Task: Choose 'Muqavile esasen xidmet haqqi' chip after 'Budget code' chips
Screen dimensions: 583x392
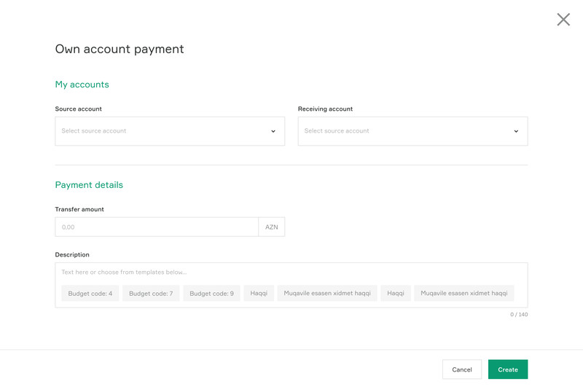Action: point(327,294)
